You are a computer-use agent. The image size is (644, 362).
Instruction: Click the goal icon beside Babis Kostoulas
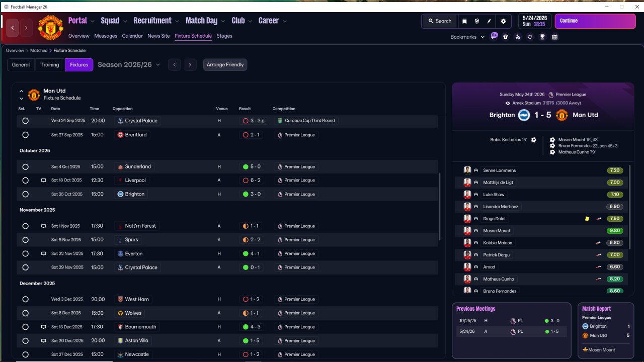tap(534, 140)
